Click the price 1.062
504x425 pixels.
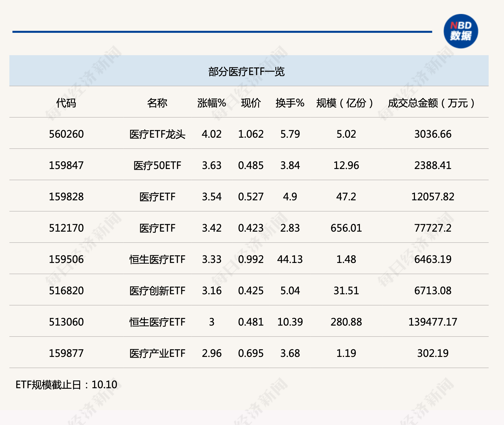coord(251,134)
